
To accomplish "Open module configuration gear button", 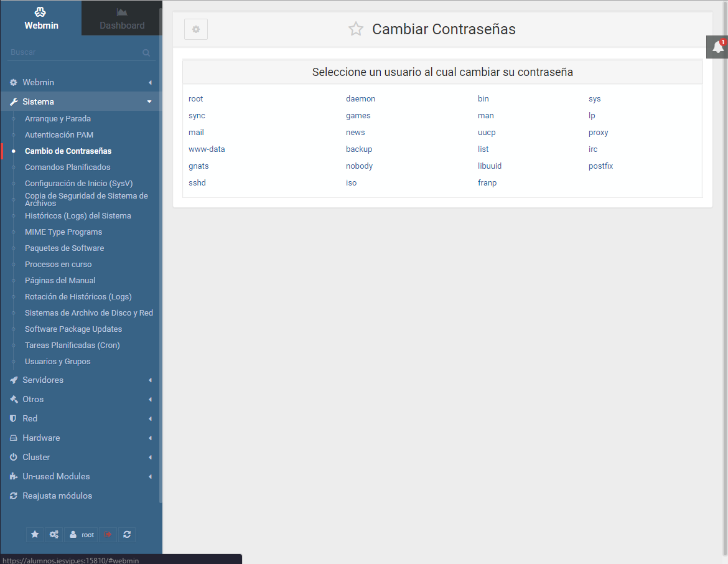I will (x=196, y=29).
